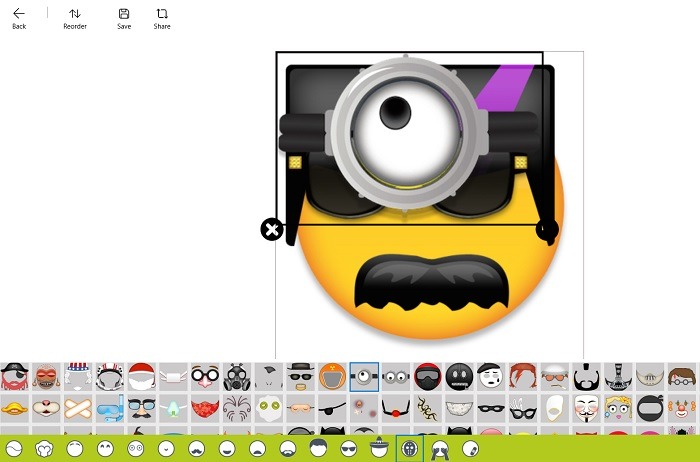This screenshot has width=700, height=462.
Task: Save the emoji creation
Action: [124, 19]
